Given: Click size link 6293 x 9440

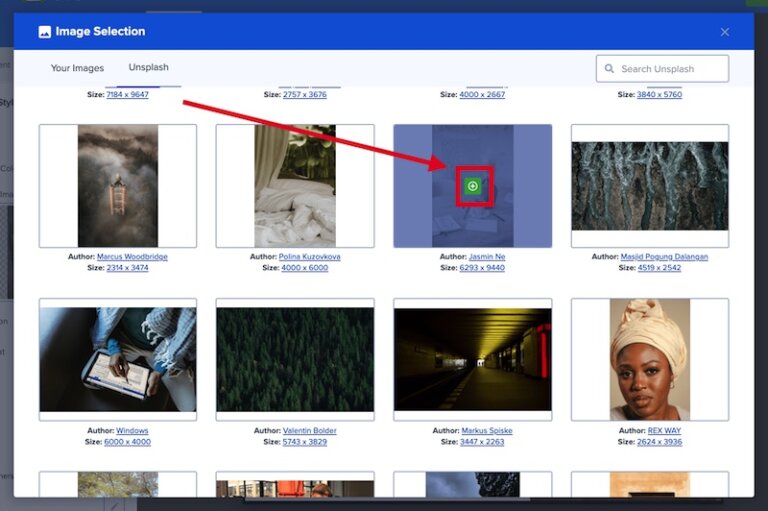Looking at the screenshot, I should pos(482,268).
